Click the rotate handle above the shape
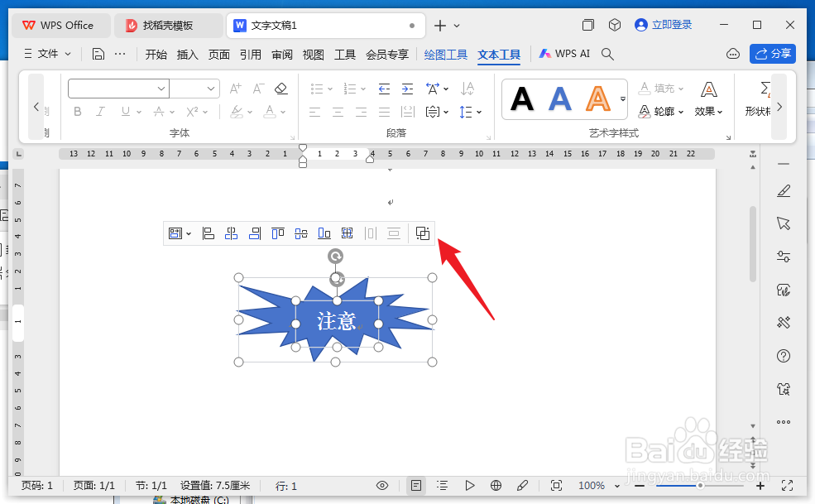Image resolution: width=815 pixels, height=504 pixels. 335,256
